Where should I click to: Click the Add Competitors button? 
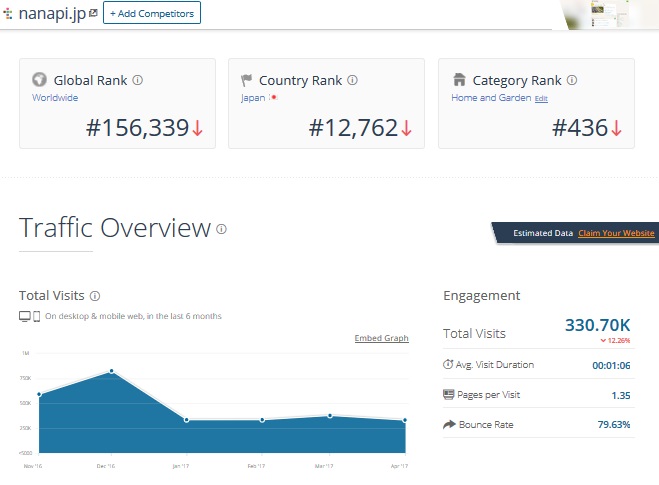[152, 13]
